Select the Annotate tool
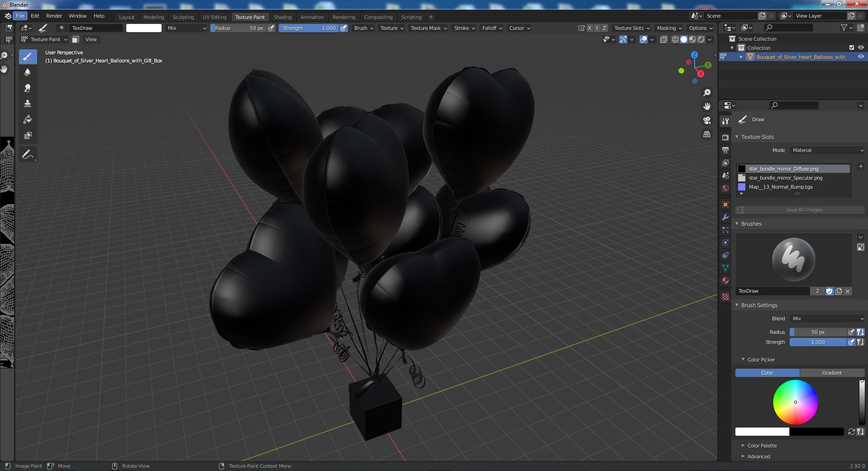Viewport: 868px width, 471px height. pyautogui.click(x=28, y=154)
